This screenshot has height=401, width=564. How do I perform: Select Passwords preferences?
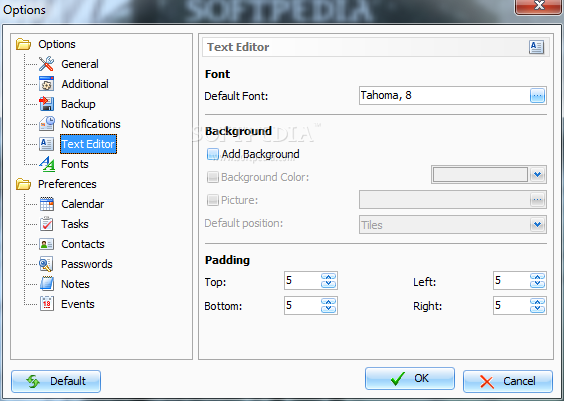coord(87,264)
